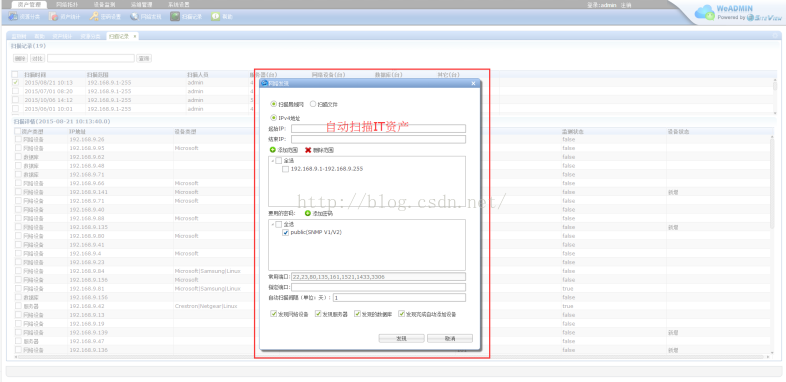The height and width of the screenshot is (382, 786).
Task: Uncheck the 2015/08/21 10:13 scan record
Action: click(16, 83)
